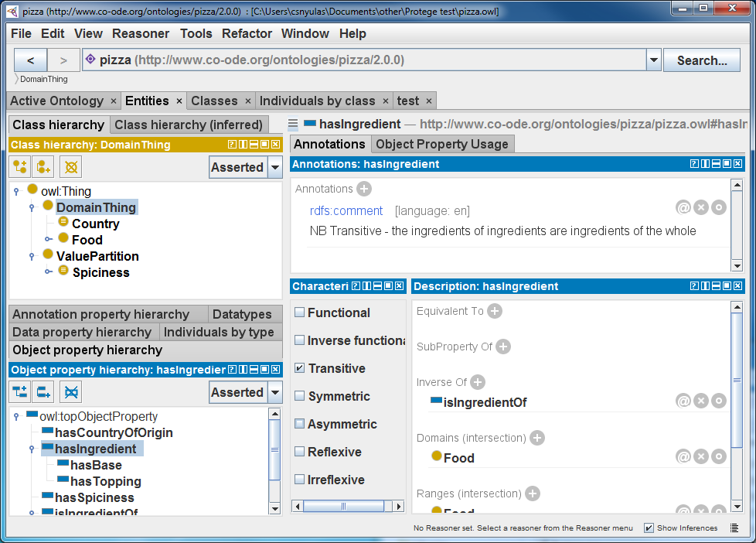Screen dimensions: 756x543
Task: Add a new annotation with the plus icon
Action: pyautogui.click(x=363, y=189)
